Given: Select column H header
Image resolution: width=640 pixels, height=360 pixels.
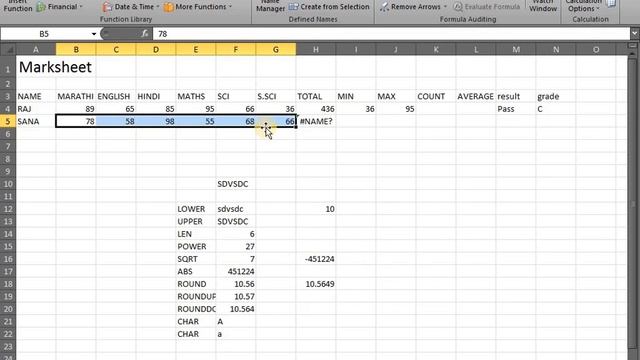Looking at the screenshot, I should 316,49.
